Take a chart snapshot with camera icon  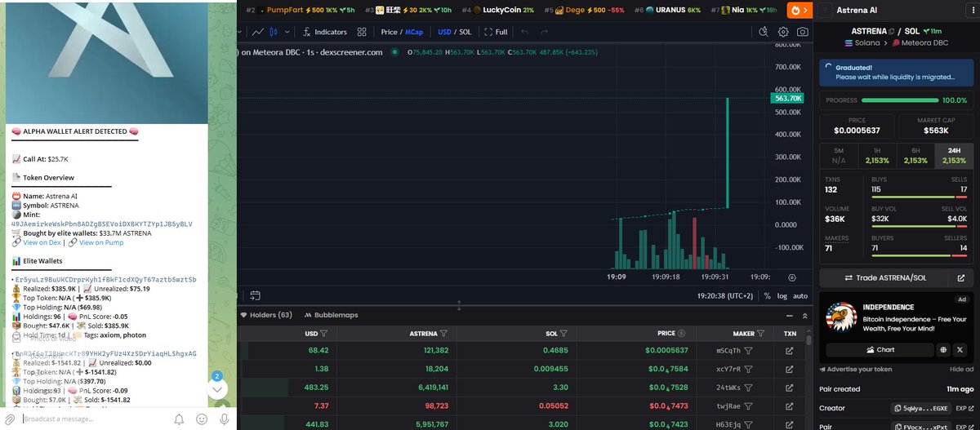pyautogui.click(x=803, y=32)
